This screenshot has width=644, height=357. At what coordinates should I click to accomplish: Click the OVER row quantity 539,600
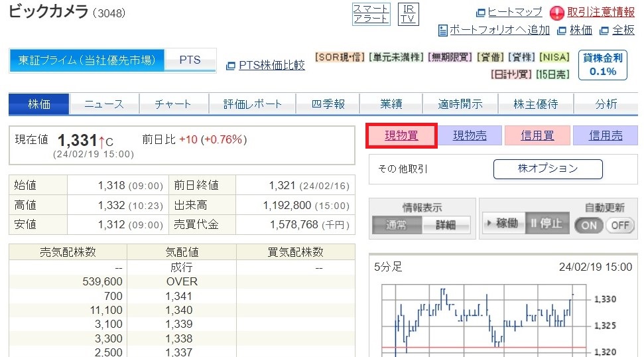[x=103, y=282]
